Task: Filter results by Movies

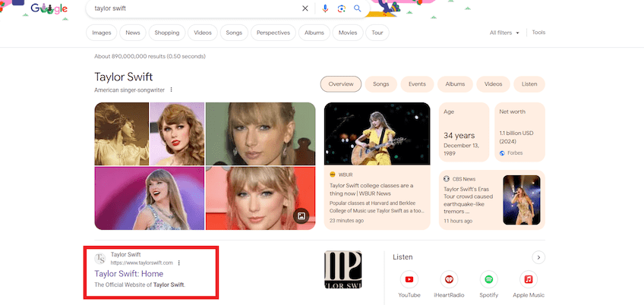Action: click(x=348, y=33)
